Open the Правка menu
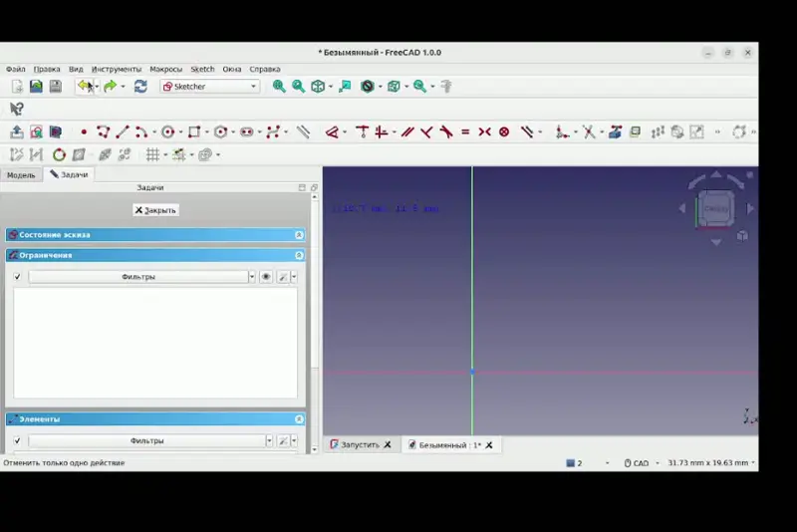The image size is (797, 532). 47,69
